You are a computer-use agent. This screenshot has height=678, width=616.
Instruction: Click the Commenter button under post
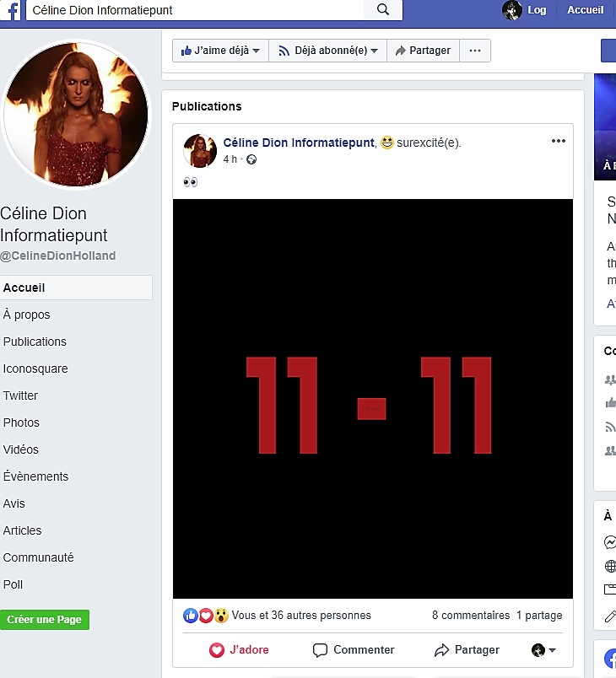(354, 650)
